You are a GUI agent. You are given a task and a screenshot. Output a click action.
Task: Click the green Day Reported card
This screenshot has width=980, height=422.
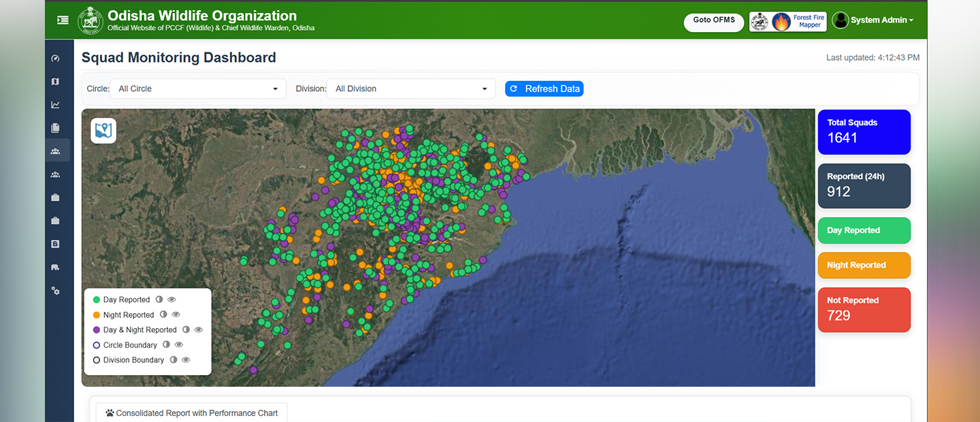coord(864,230)
